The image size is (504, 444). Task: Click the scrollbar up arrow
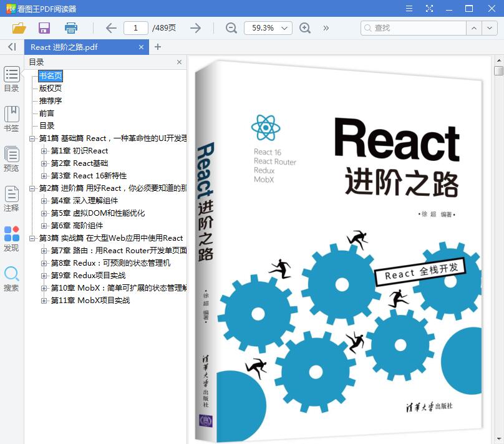498,60
